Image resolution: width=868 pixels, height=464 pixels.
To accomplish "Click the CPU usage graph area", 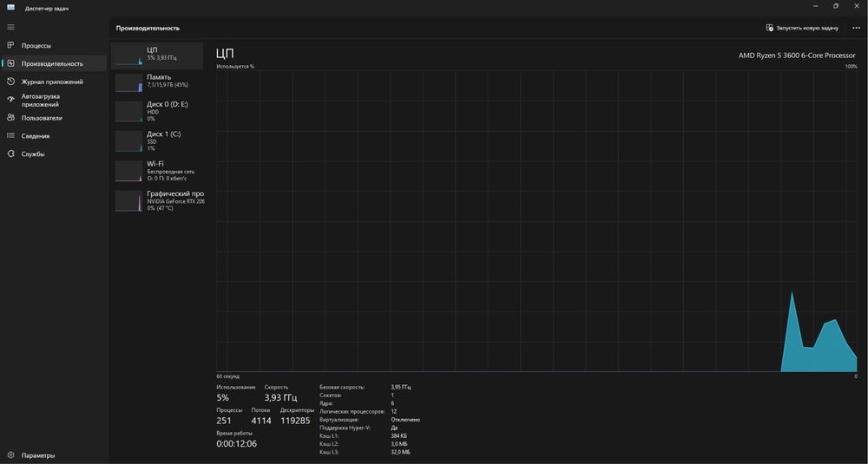I will [x=536, y=220].
